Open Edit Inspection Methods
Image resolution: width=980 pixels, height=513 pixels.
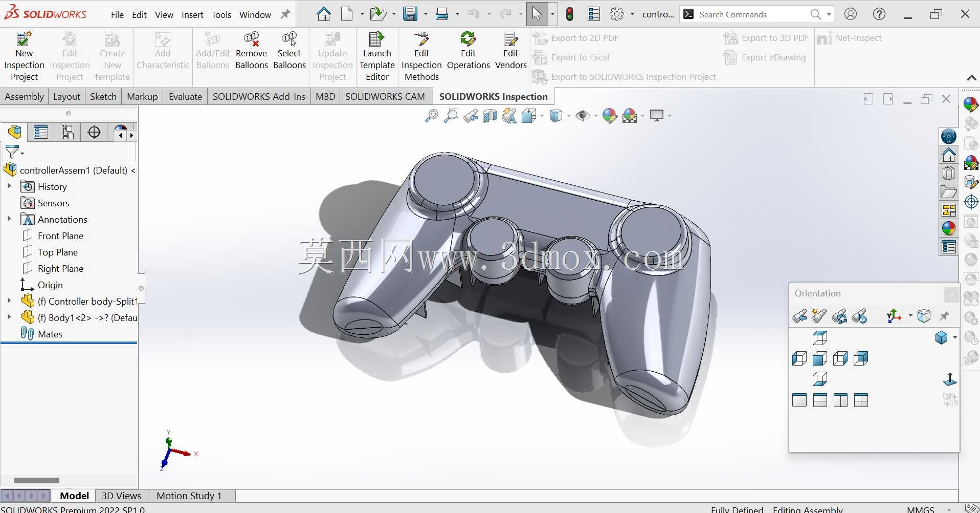[x=421, y=56]
